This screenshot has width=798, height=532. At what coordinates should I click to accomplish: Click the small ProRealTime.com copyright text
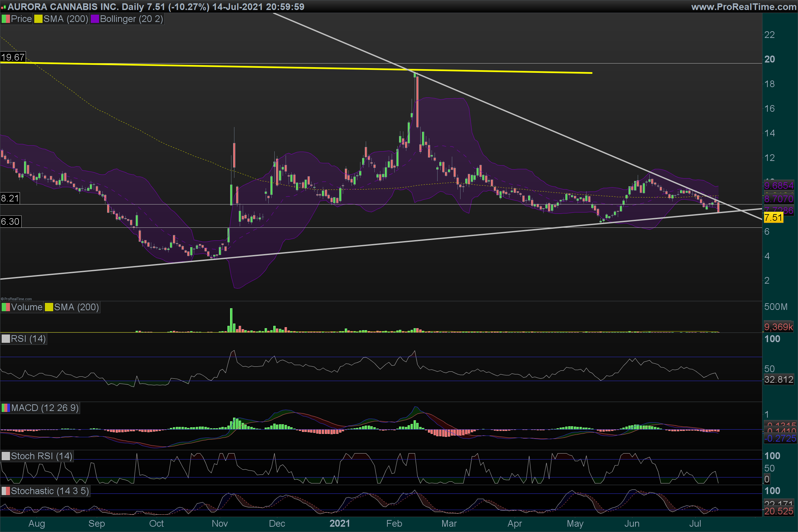pos(16,299)
